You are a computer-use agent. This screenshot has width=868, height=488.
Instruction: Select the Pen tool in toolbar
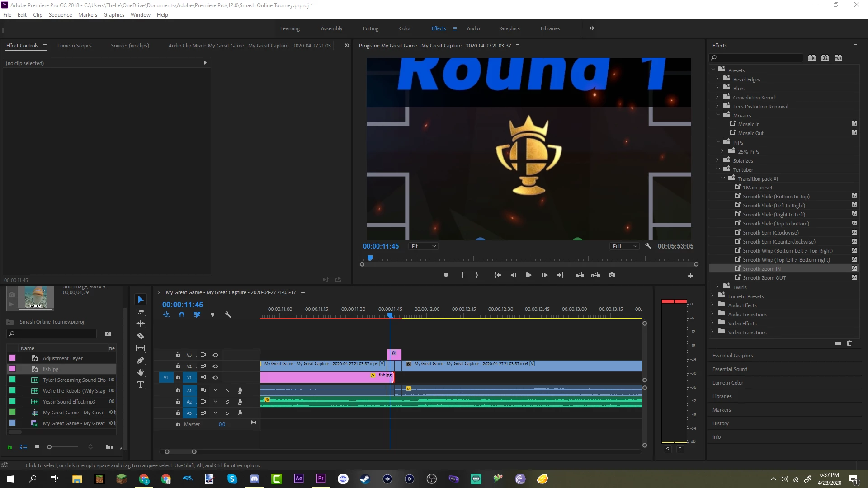tap(141, 361)
